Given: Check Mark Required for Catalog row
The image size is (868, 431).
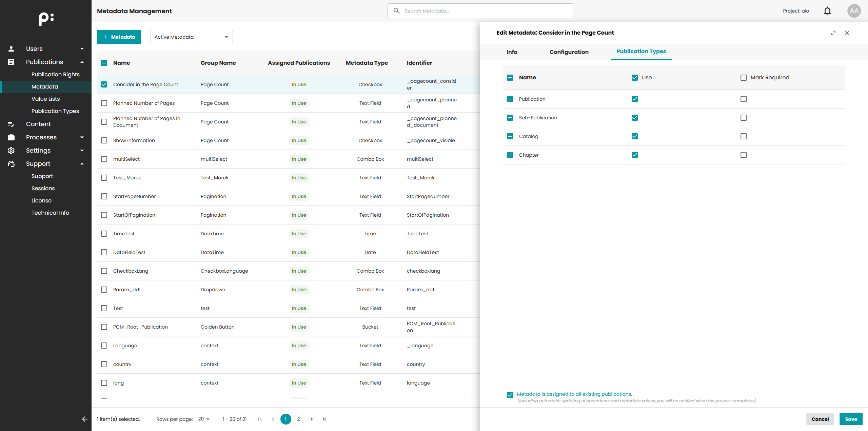Looking at the screenshot, I should (744, 136).
